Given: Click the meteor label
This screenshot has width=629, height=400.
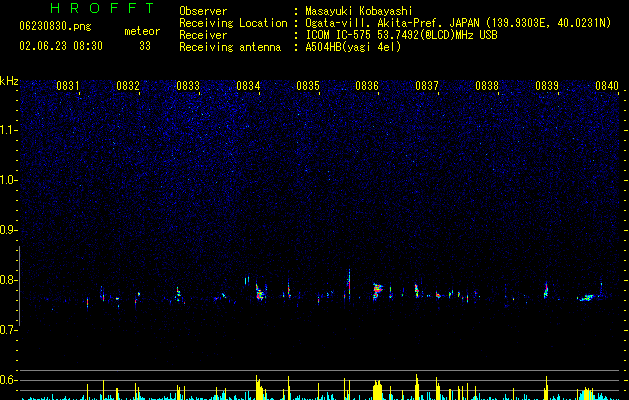Looking at the screenshot, I should coord(142,31).
